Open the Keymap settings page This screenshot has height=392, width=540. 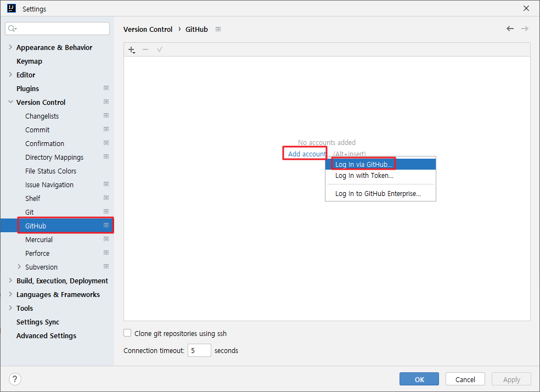pyautogui.click(x=29, y=61)
